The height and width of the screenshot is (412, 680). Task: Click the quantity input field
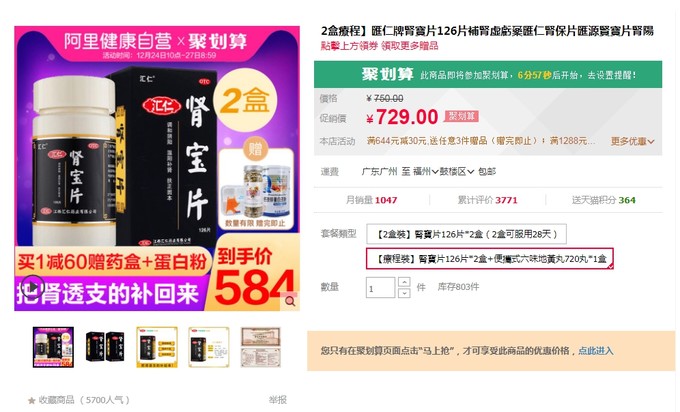[x=380, y=288]
